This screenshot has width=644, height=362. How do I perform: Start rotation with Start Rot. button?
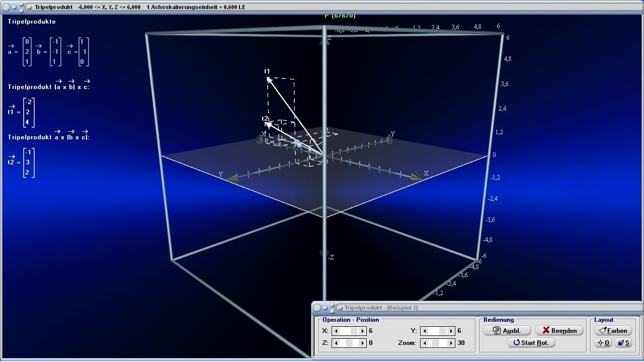coord(531,342)
